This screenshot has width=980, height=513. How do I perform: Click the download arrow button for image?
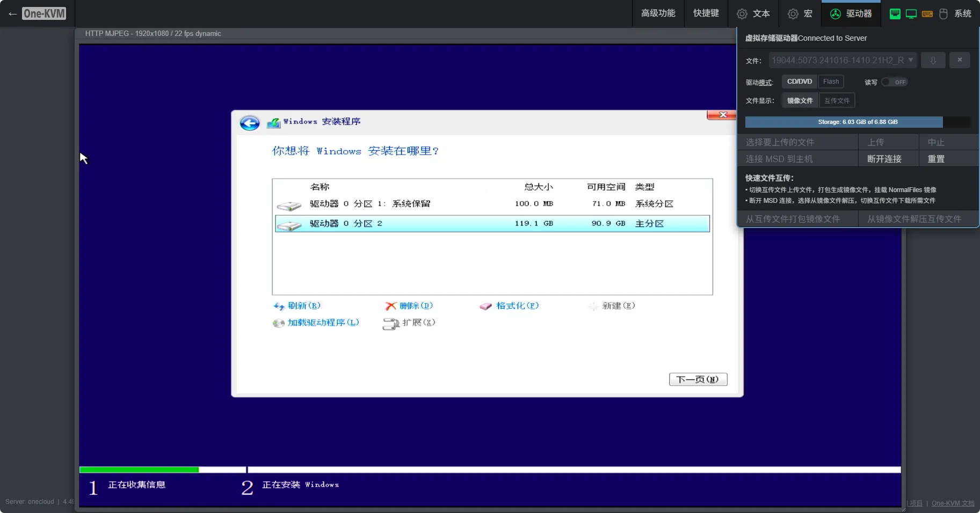click(x=933, y=60)
